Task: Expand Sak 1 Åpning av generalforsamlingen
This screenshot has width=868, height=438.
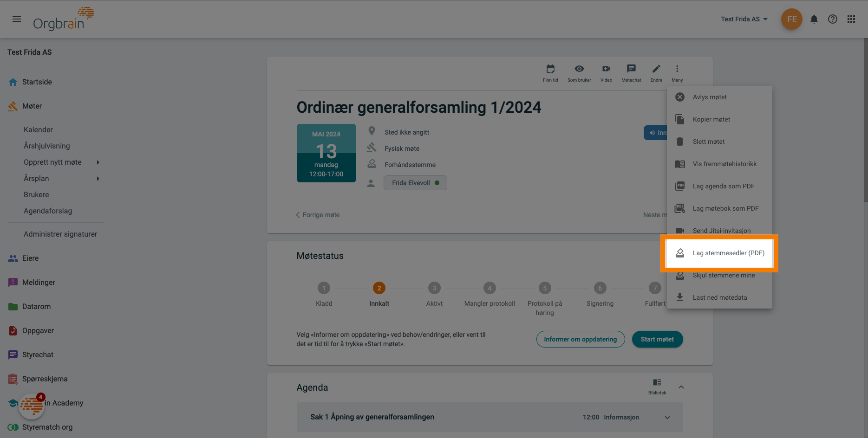Action: coord(489,417)
